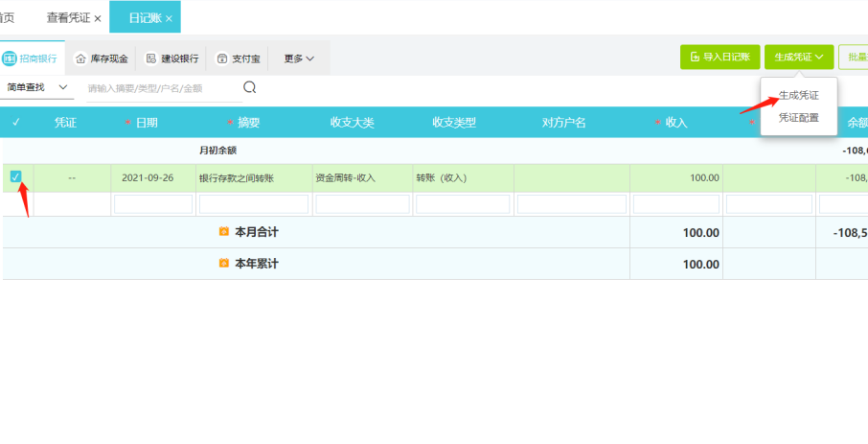Click the 支付宝 account icon
Viewport: 868px width, 444px height.
tap(222, 58)
